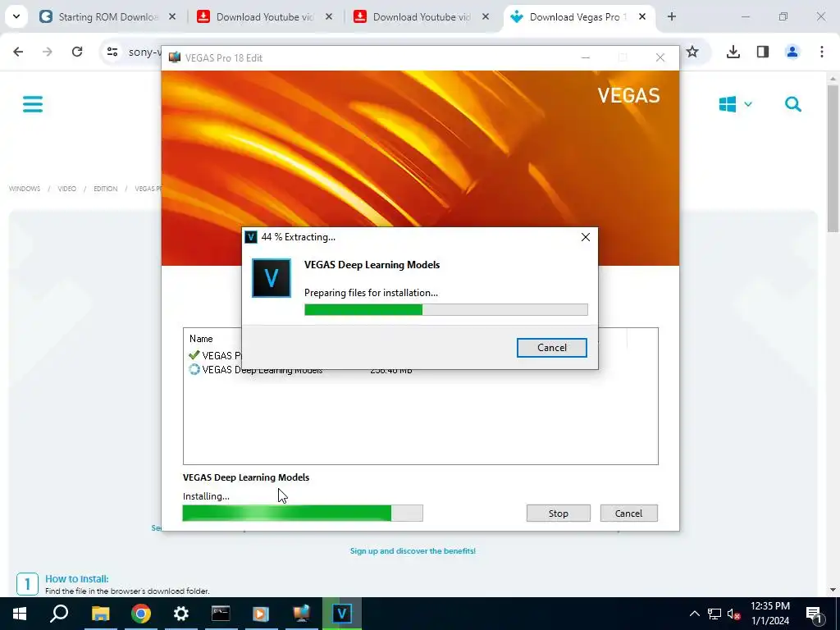
Task: Open the VEGAS installer setup taskbar icon
Action: point(301,614)
